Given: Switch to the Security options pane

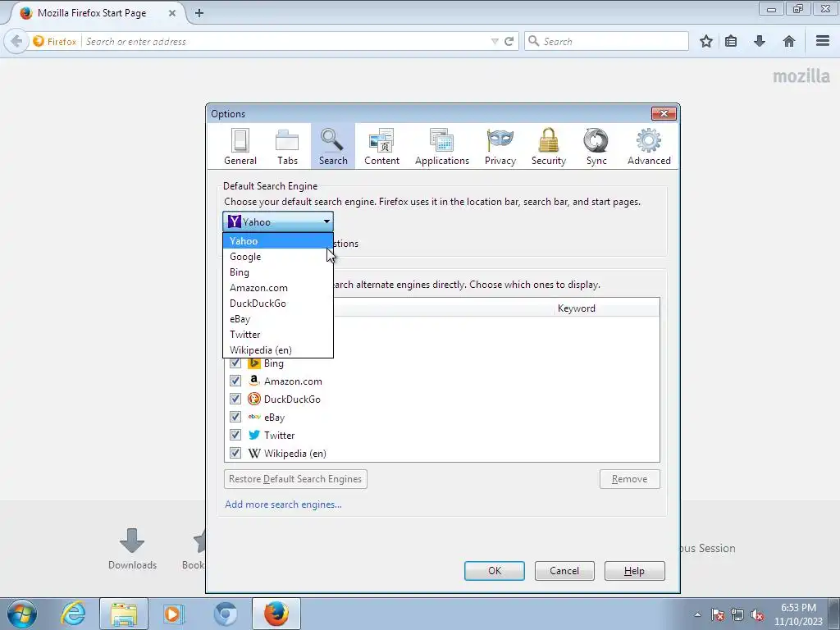Looking at the screenshot, I should (549, 147).
